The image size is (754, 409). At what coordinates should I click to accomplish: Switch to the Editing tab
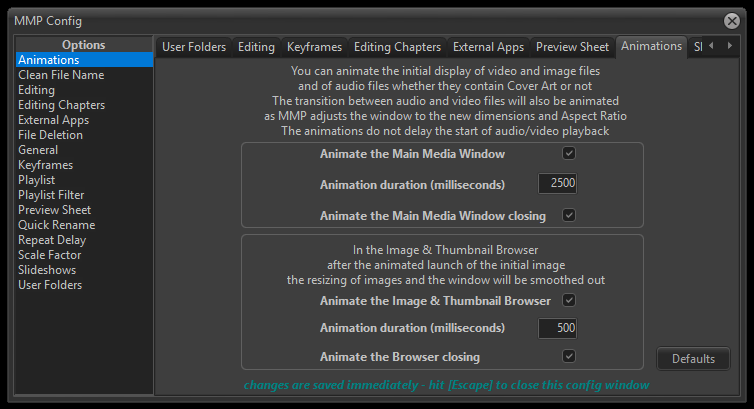[x=256, y=47]
